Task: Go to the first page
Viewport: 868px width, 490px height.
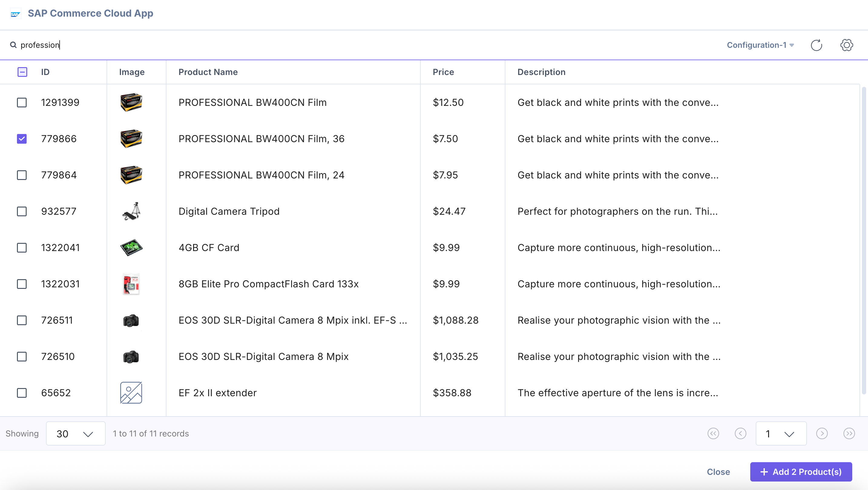Action: coord(713,433)
